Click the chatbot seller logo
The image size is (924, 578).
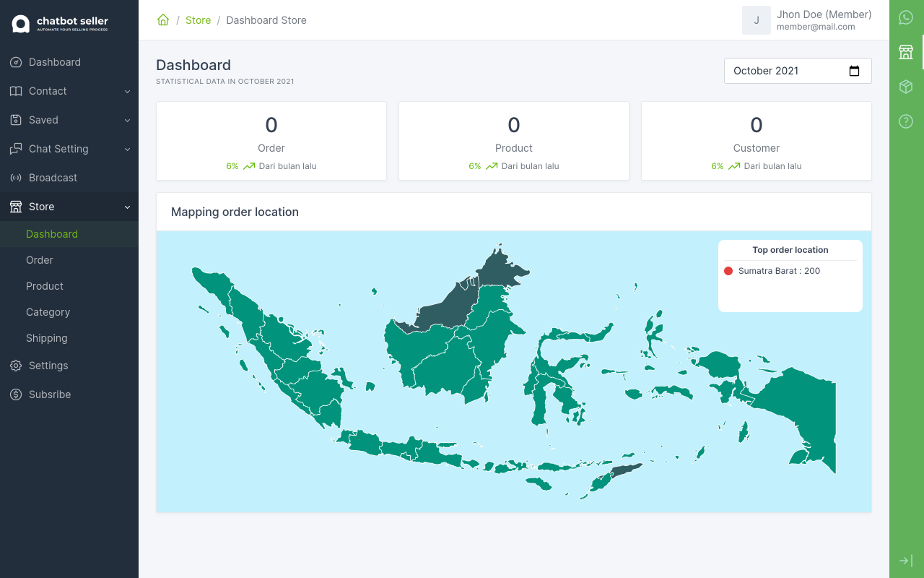click(60, 24)
